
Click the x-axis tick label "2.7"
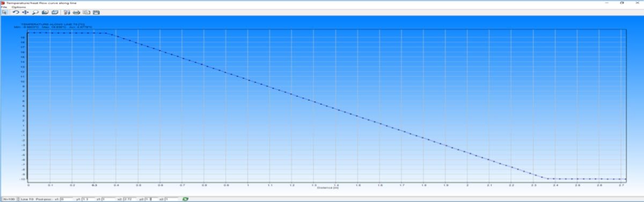coord(621,185)
